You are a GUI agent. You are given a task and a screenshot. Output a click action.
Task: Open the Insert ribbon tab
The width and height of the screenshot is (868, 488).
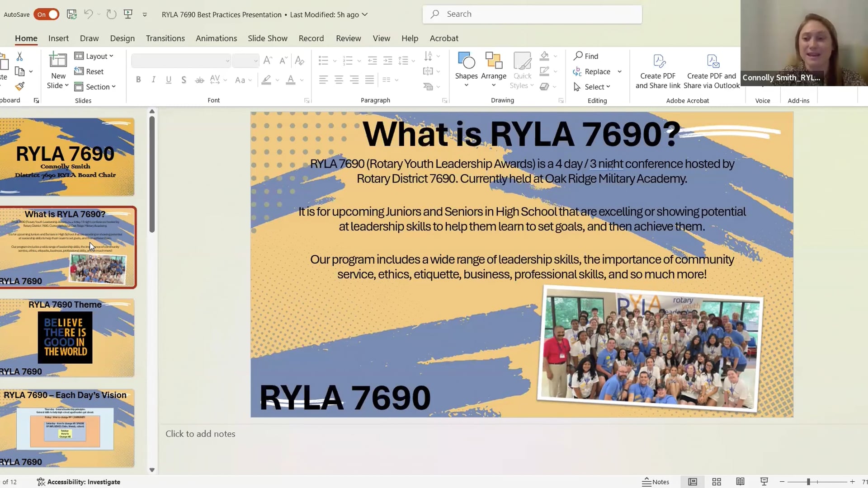pyautogui.click(x=58, y=38)
